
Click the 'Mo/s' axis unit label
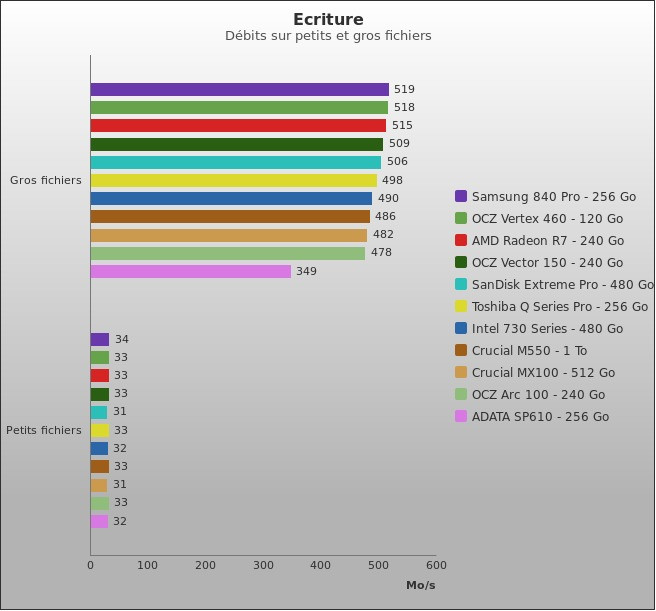[x=420, y=585]
